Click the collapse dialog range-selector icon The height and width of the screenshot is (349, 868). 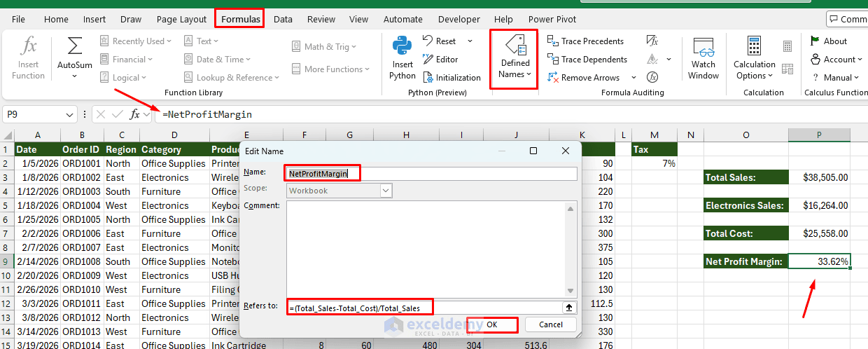click(570, 307)
